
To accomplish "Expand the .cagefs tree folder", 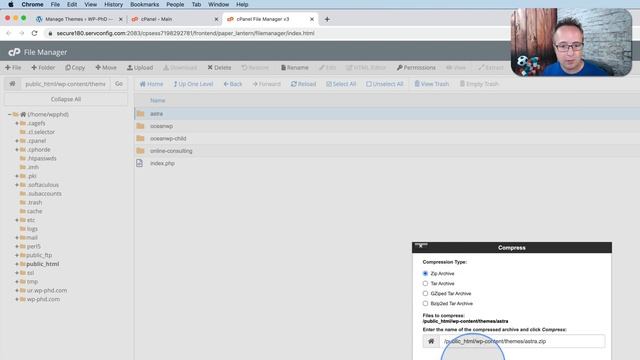I will click(x=17, y=123).
